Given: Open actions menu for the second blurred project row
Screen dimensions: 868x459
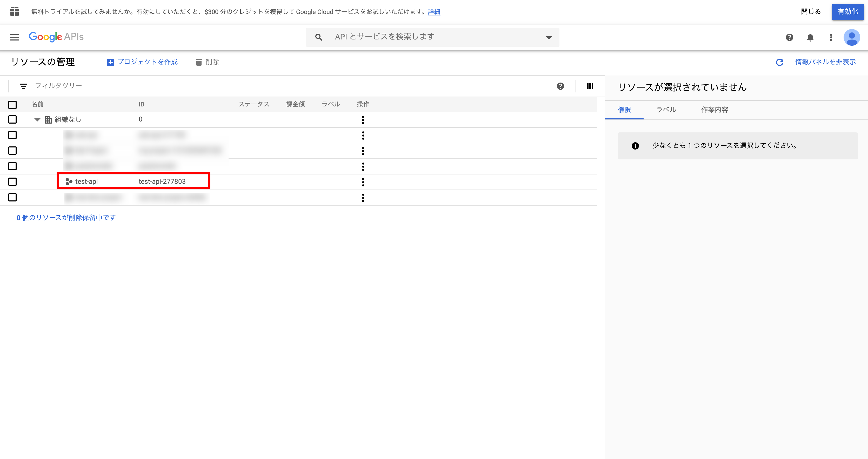Looking at the screenshot, I should pyautogui.click(x=363, y=151).
